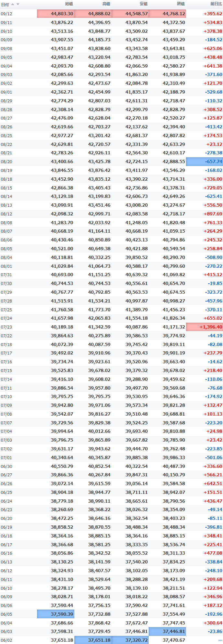Select the low value 40,423.13
Screen dimensions: 223x644
[x=137, y=240]
